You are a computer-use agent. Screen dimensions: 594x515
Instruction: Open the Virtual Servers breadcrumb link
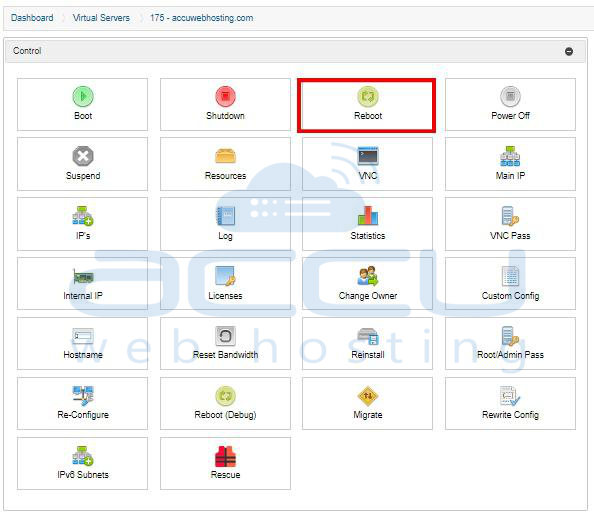[101, 18]
